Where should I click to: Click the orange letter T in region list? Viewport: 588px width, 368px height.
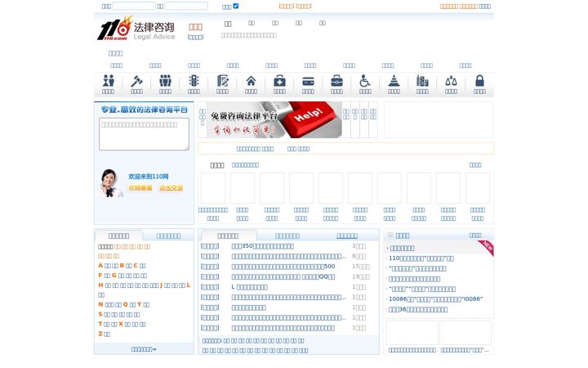[100, 324]
